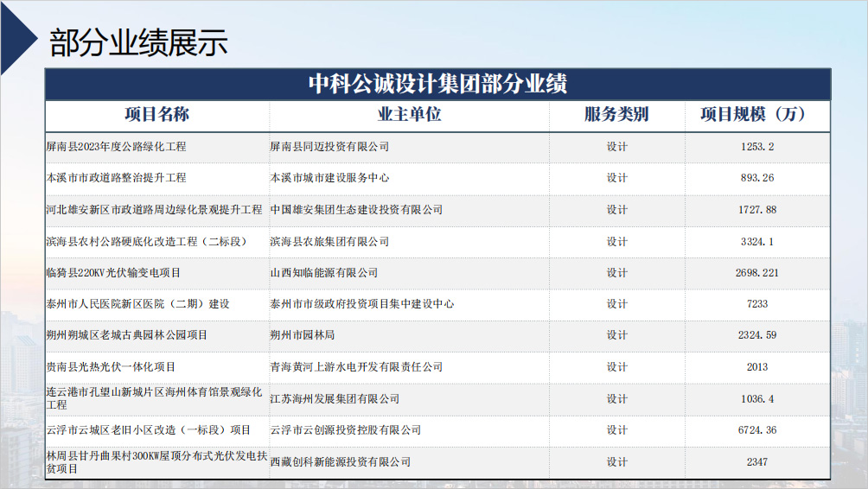Select the cell 本溪市城市建设服务中心
Viewport: 868px width, 489px height.
click(x=329, y=178)
